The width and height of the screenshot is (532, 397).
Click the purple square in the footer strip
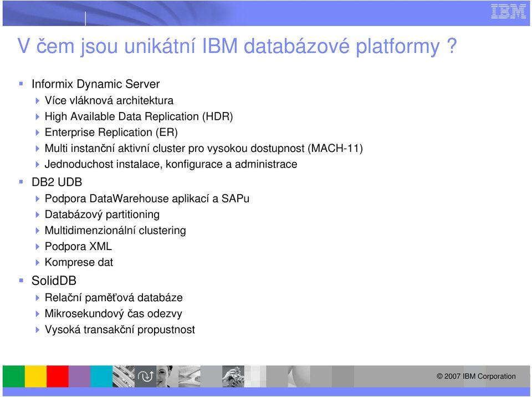click(x=80, y=376)
